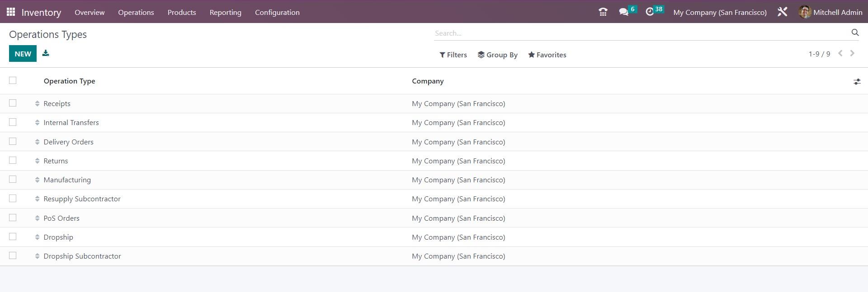Image resolution: width=868 pixels, height=292 pixels.
Task: Select the Internal Transfers row checkbox
Action: click(x=13, y=122)
